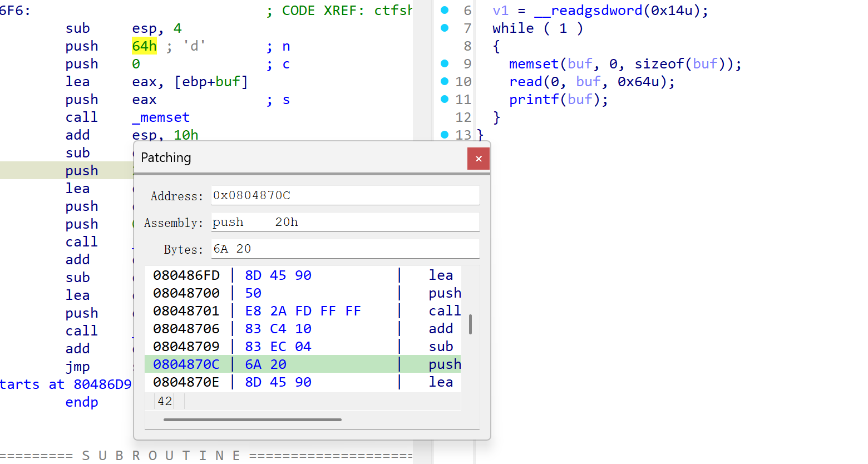Select row 08048706 with bytes 83 C4 10
Viewport: 868px width, 464px height.
click(x=300, y=329)
